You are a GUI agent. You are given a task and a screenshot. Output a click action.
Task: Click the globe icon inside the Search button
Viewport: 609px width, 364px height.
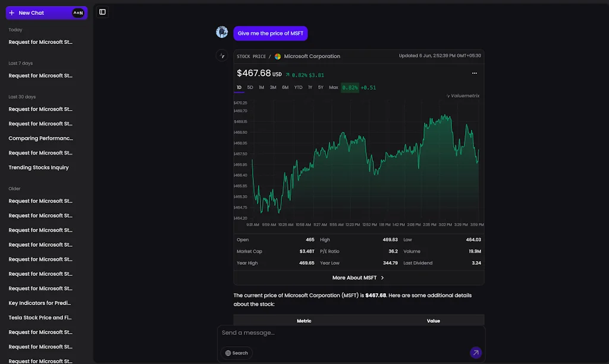[x=228, y=353]
